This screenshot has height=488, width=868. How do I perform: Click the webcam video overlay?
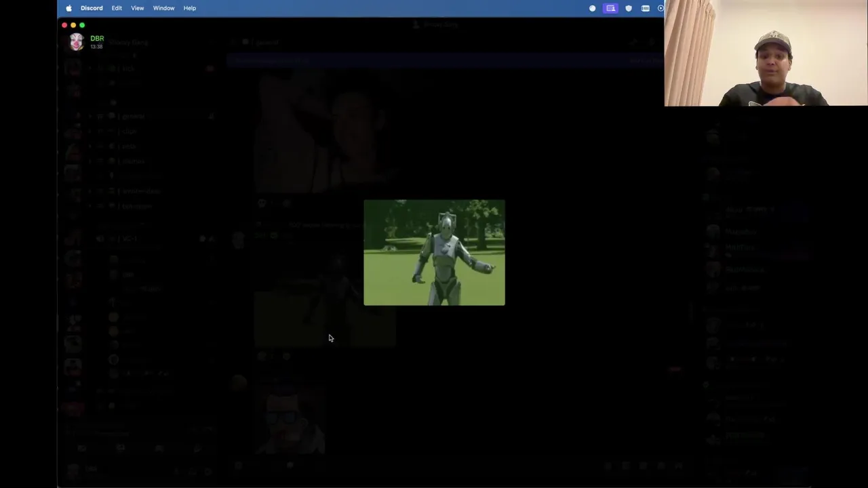[766, 53]
